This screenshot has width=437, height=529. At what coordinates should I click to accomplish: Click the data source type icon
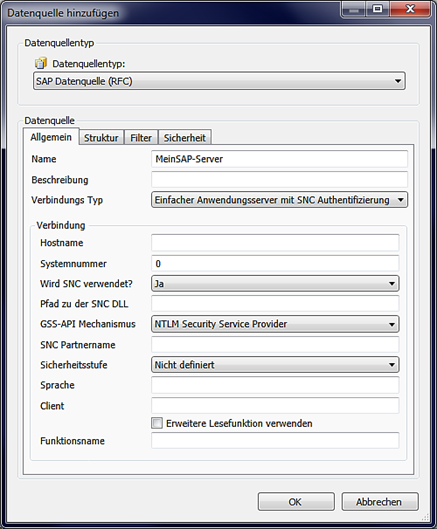click(x=41, y=63)
